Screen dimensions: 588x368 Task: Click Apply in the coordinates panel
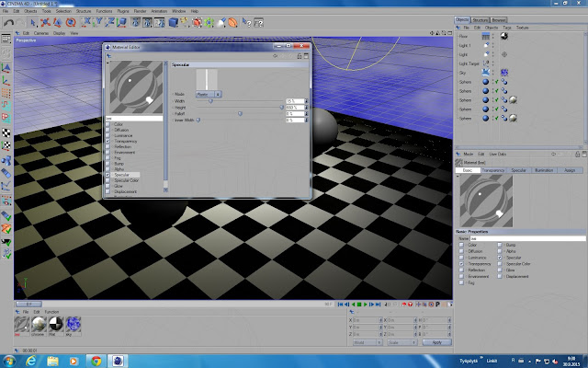[x=437, y=342]
